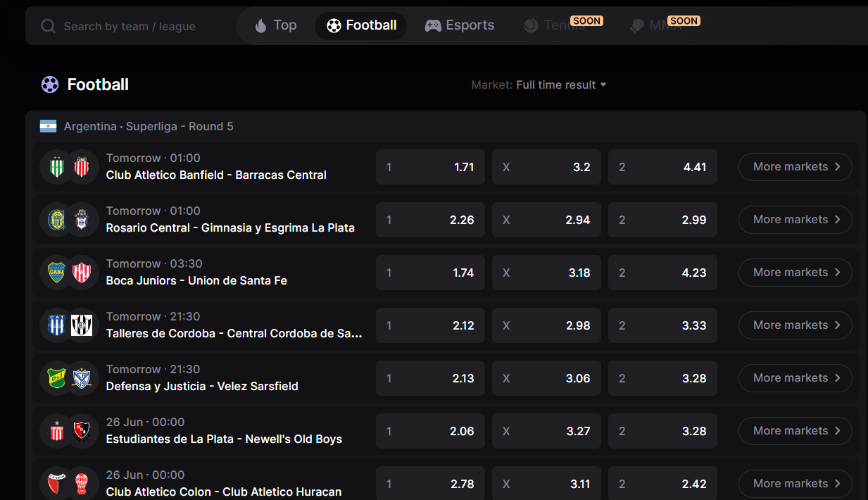Open Boca Juniors - Union de Santa Fe match
The image size is (868, 500).
click(196, 280)
